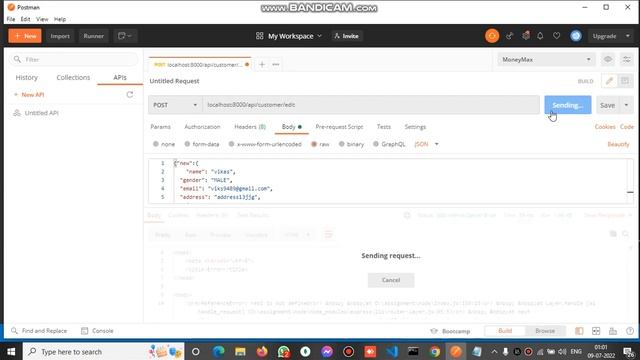
Task: Select the GraphQL body type
Action: [x=389, y=144]
